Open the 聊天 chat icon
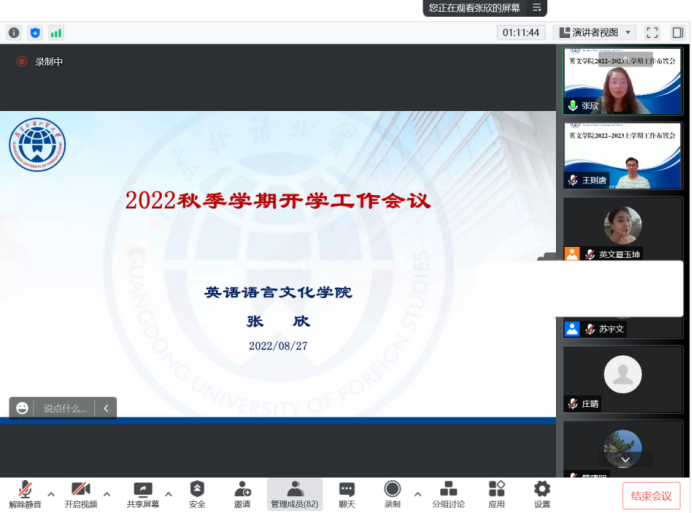Image resolution: width=692 pixels, height=513 pixels. pos(346,494)
